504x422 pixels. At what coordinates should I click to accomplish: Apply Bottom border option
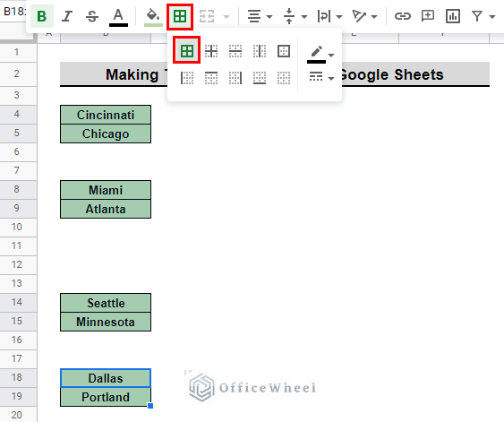(x=260, y=78)
